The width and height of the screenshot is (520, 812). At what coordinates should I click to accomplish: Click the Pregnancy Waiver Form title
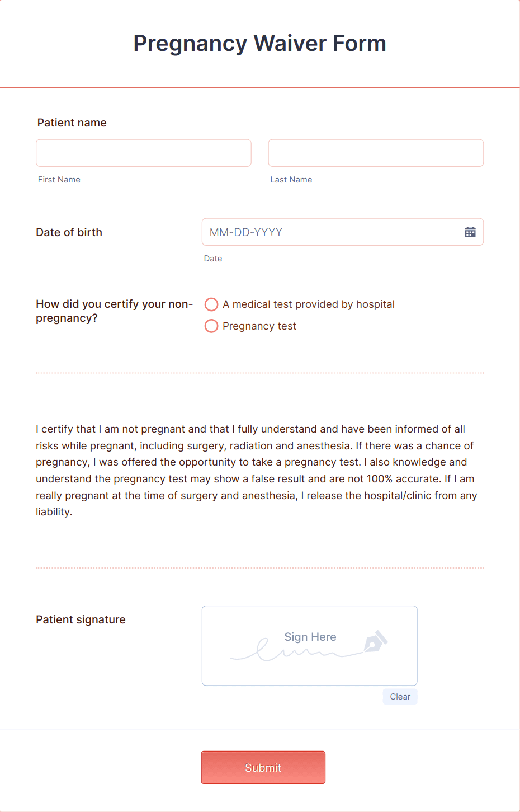[259, 43]
